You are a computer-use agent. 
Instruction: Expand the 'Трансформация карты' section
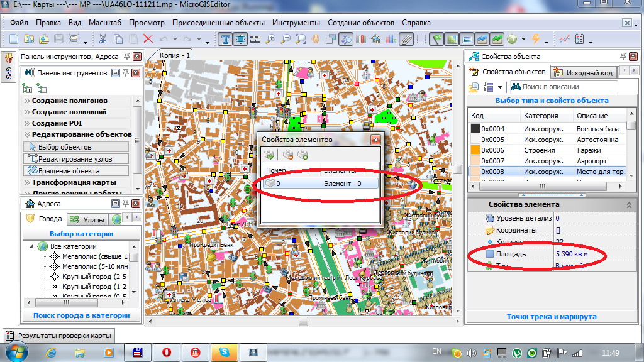pyautogui.click(x=74, y=182)
